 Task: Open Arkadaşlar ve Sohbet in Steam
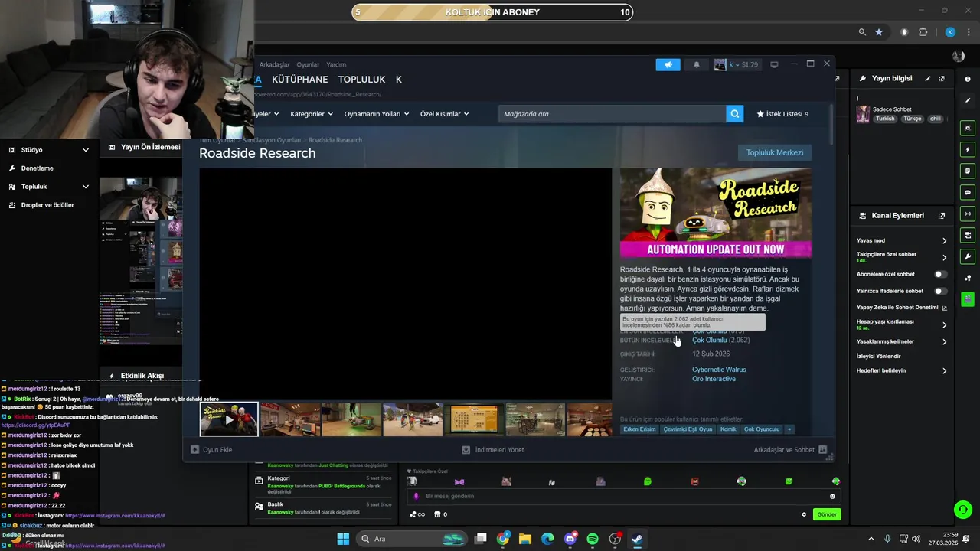point(790,450)
